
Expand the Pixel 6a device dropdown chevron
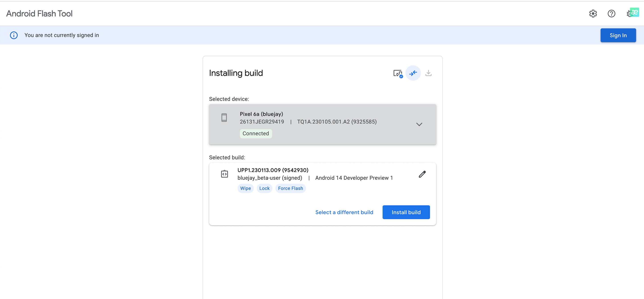point(419,125)
